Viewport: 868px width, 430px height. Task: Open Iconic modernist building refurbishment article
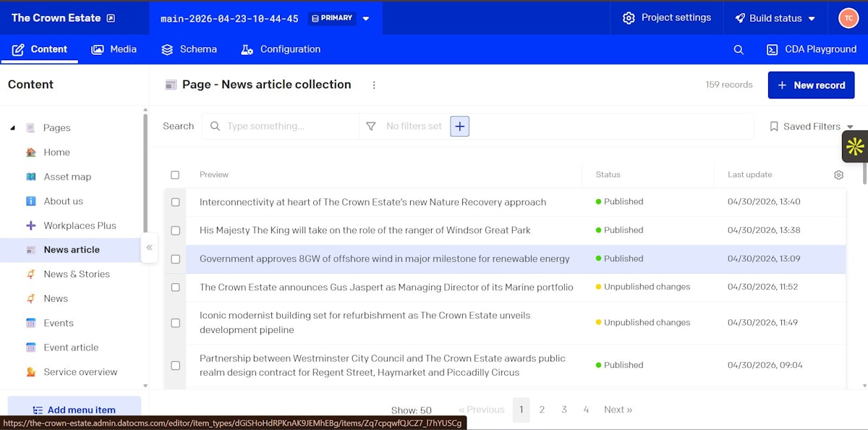pos(365,323)
